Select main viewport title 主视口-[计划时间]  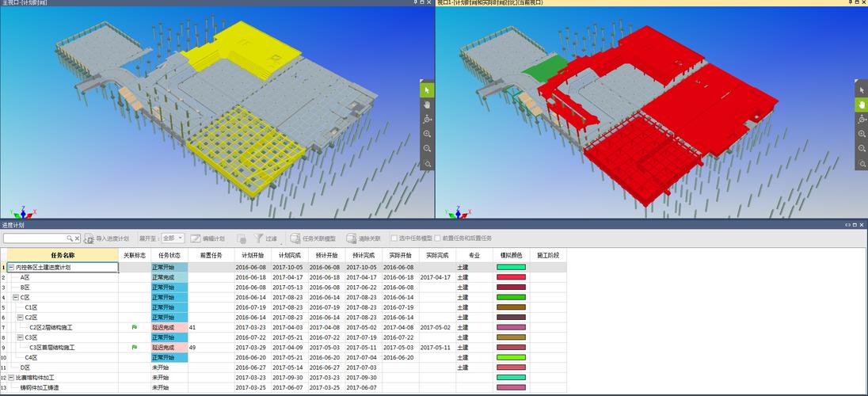(25, 2)
